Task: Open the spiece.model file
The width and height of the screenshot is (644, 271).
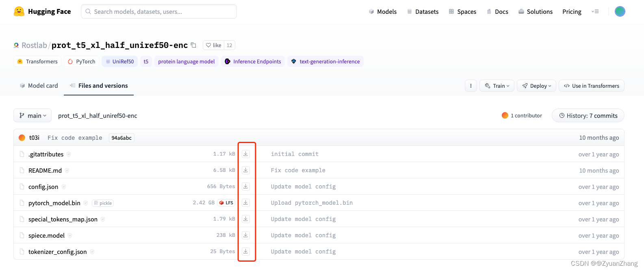Action: coord(47,235)
